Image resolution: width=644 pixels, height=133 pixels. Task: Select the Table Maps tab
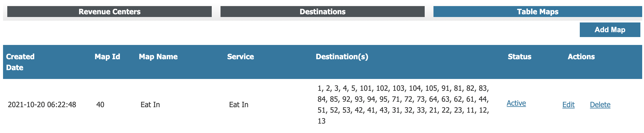538,12
